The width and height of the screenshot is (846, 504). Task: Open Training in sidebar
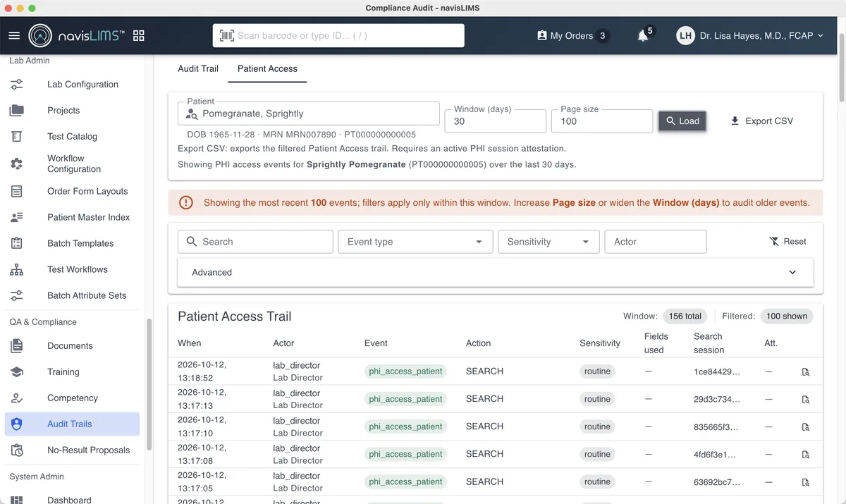tap(72, 372)
